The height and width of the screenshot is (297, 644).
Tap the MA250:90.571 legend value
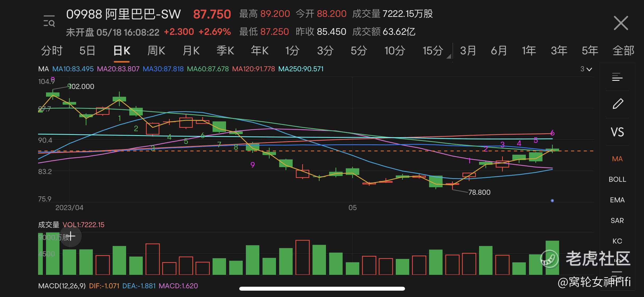click(x=301, y=69)
